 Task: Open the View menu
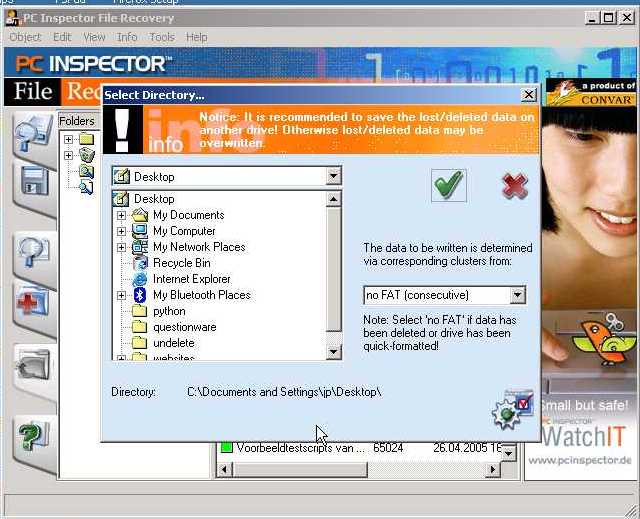click(94, 37)
